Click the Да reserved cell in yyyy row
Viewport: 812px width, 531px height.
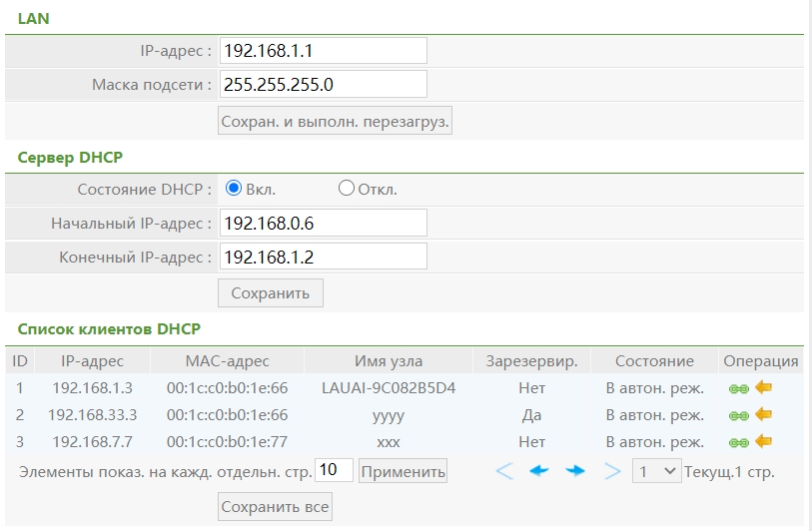point(531,414)
